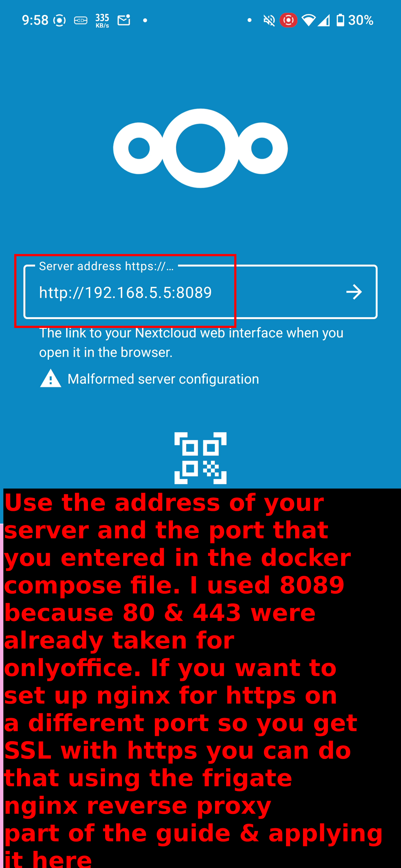
Task: Open the QR code scanner
Action: click(x=200, y=457)
